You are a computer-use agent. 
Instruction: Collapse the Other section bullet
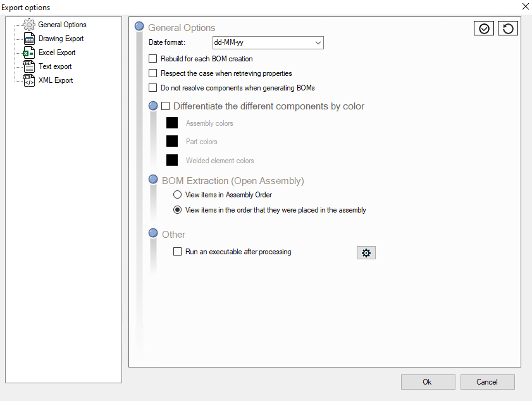(153, 234)
